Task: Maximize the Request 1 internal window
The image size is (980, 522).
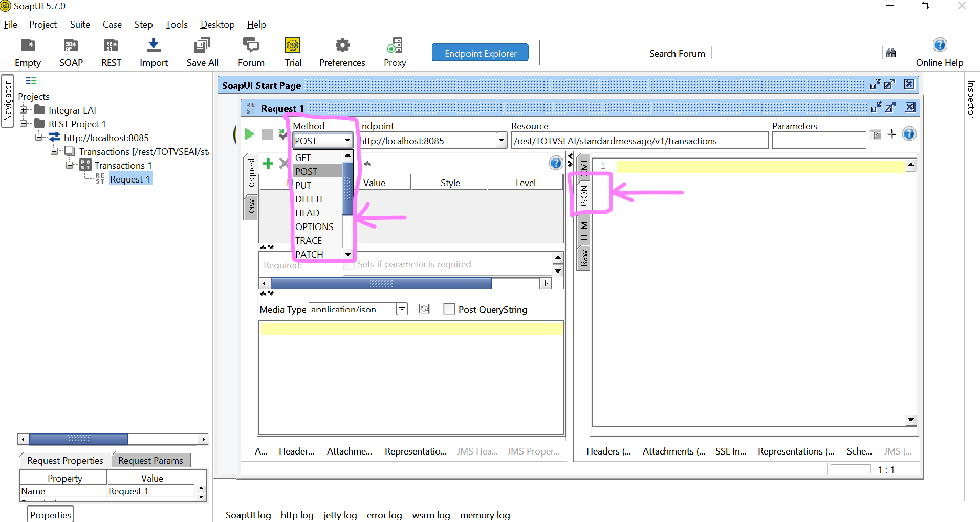Action: coord(890,107)
